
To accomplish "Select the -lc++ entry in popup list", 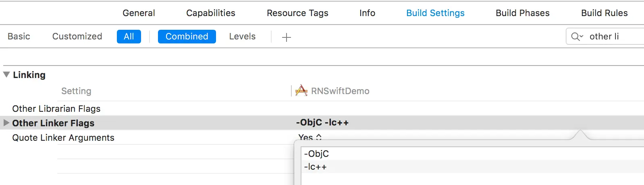I will tap(316, 167).
